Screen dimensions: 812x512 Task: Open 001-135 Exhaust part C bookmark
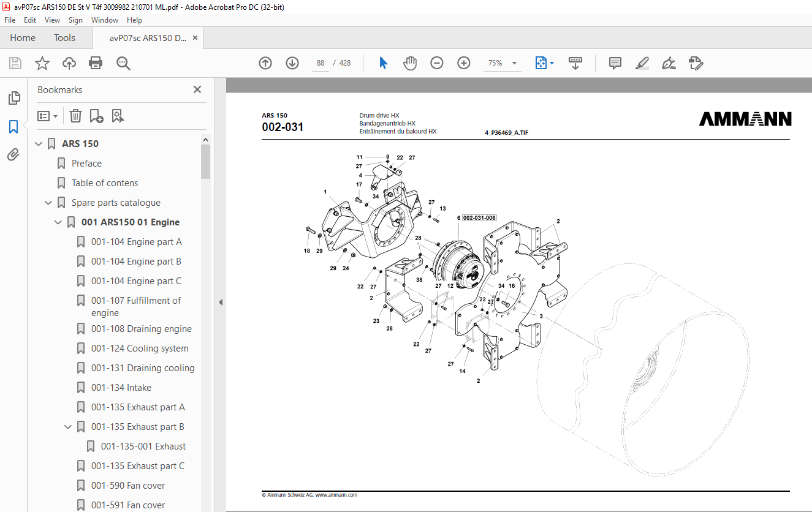pyautogui.click(x=138, y=466)
